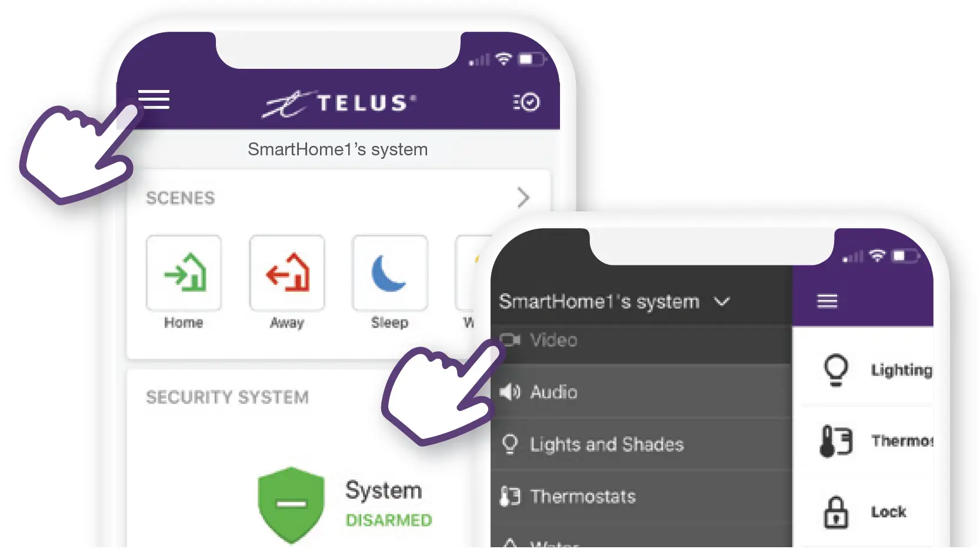The height and width of the screenshot is (549, 980).
Task: Open hamburger menu on second phone
Action: 827,301
